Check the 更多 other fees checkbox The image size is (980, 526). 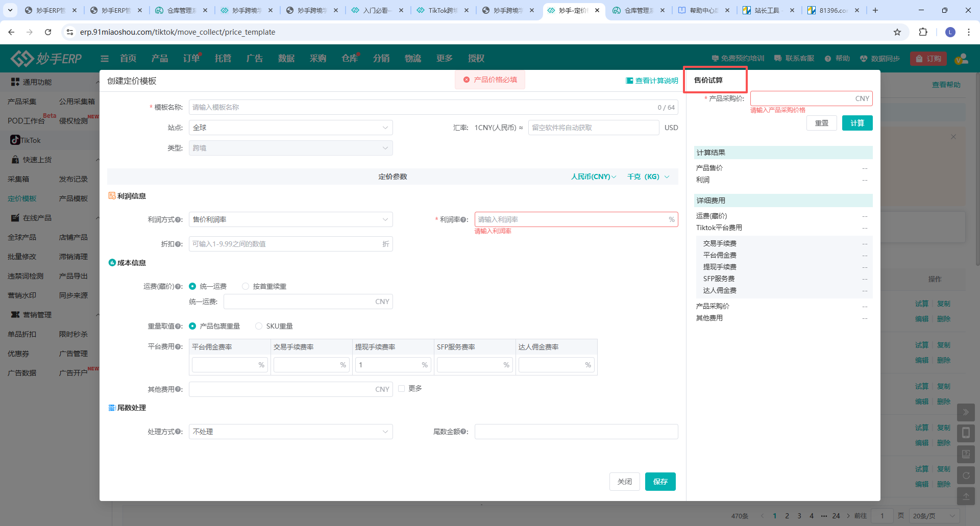point(402,389)
